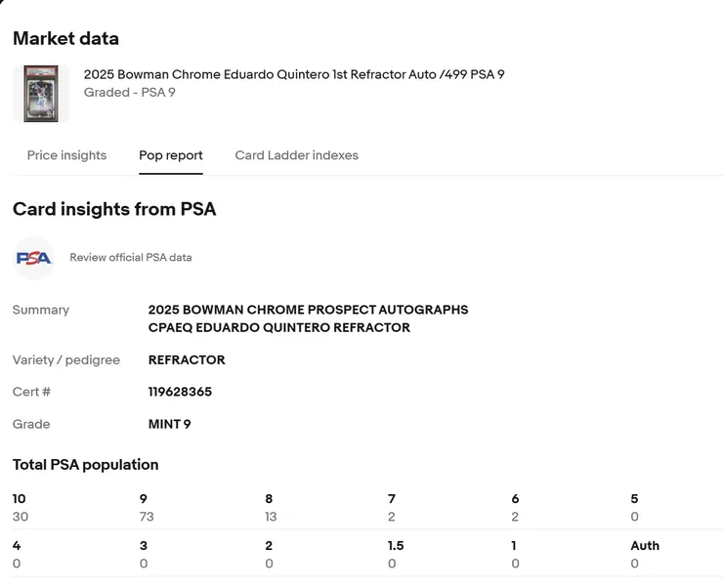Click the PSA 10 population count of 30
The height and width of the screenshot is (588, 723).
pyautogui.click(x=21, y=517)
